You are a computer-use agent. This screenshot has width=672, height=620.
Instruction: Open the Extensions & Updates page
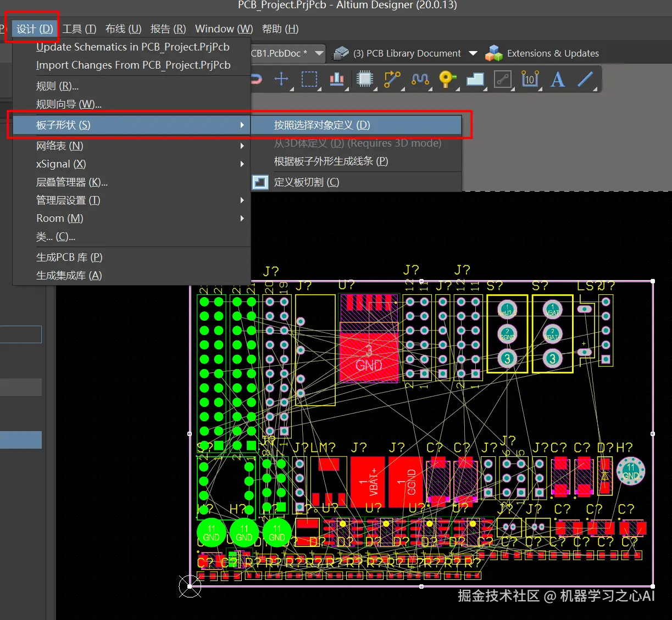tap(553, 53)
